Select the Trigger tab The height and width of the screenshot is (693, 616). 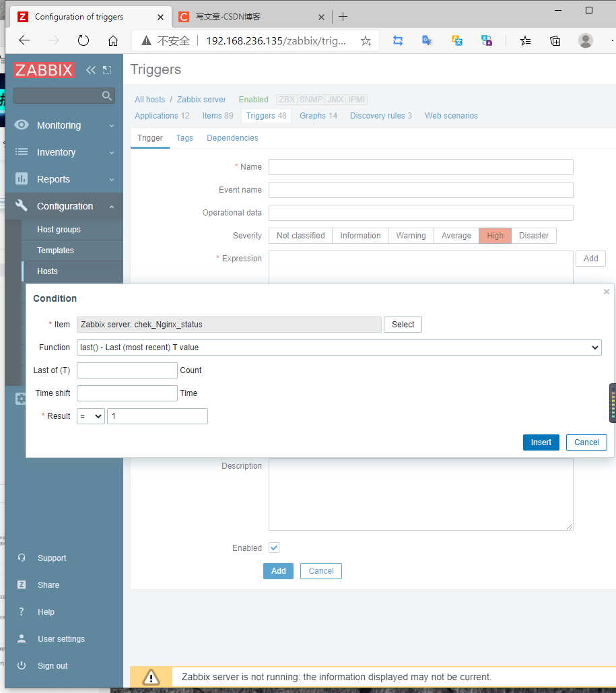(150, 138)
